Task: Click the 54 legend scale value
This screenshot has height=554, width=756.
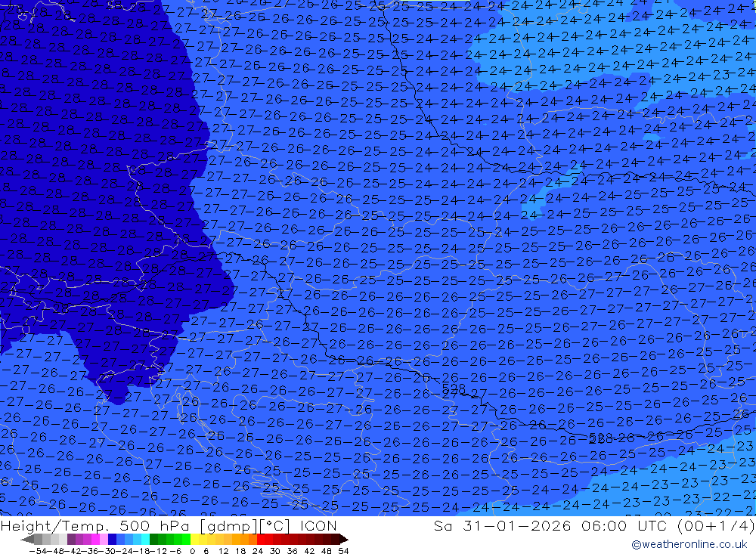Action: pyautogui.click(x=343, y=551)
